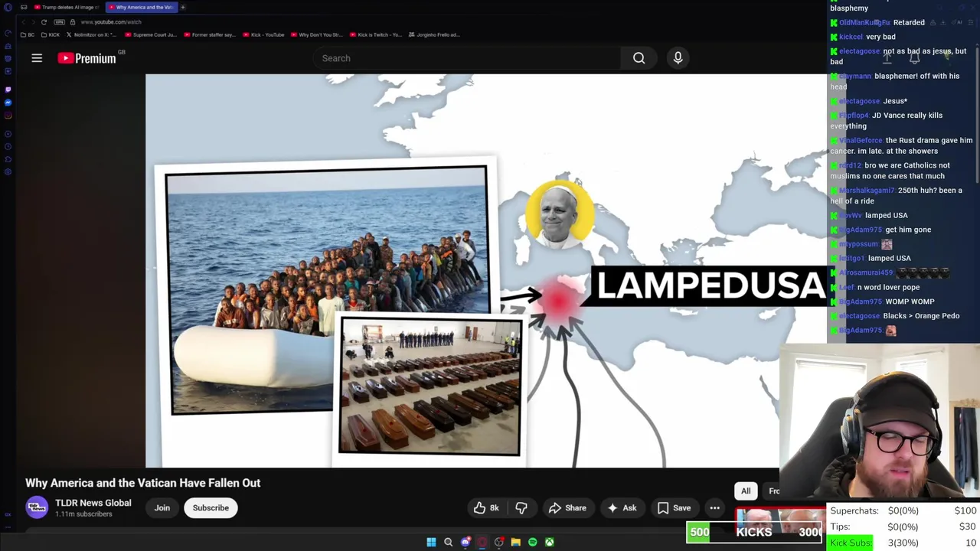Open Supreme Court bookmark
This screenshot has width=980, height=551.
[150, 34]
